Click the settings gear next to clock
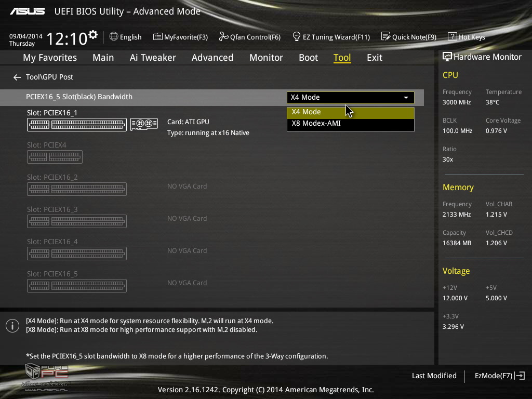This screenshot has height=399, width=532. click(93, 35)
